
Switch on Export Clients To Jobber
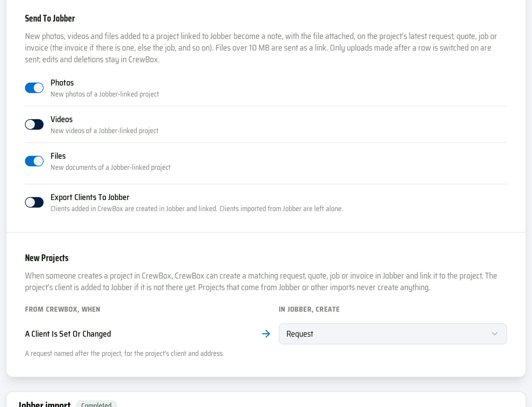[x=34, y=202]
